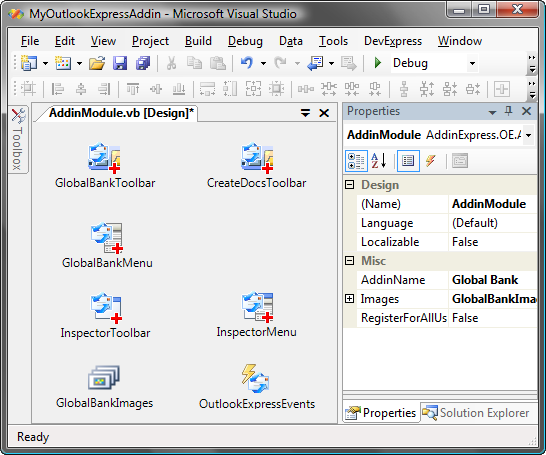The image size is (546, 455).
Task: Click the Navigate Backward icon
Action: click(315, 63)
